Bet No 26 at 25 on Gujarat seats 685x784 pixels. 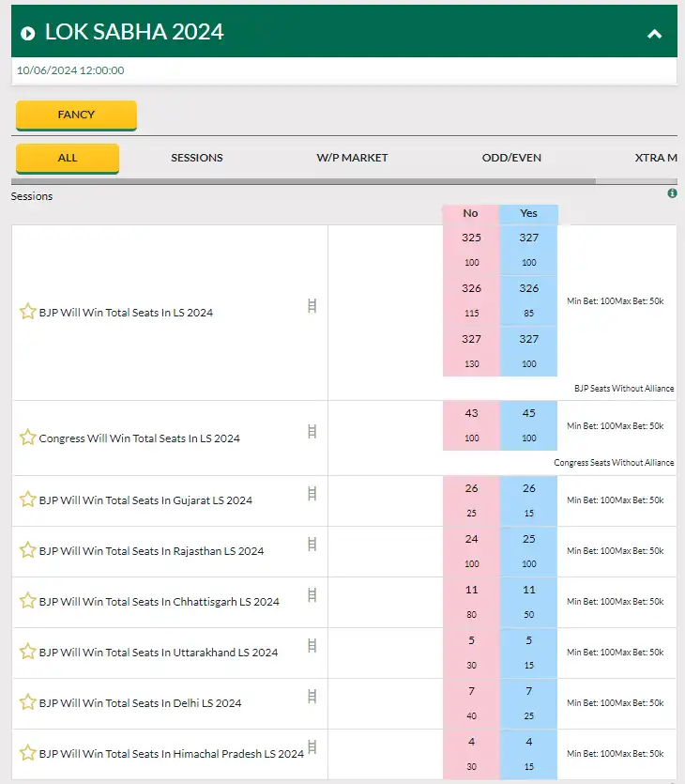tap(471, 500)
